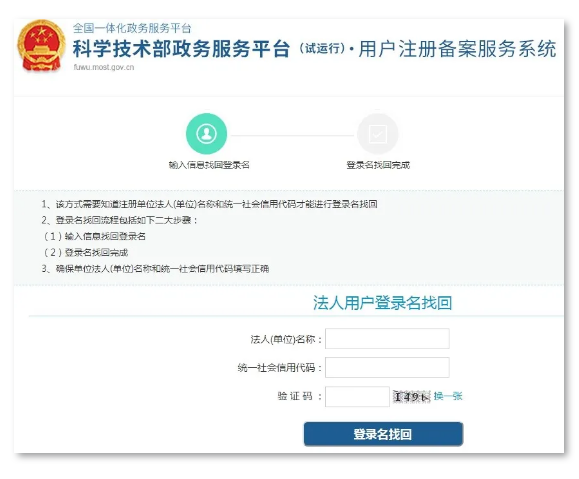Click the 法人用户登录名找回 section heading
579x479 pixels.
(383, 303)
